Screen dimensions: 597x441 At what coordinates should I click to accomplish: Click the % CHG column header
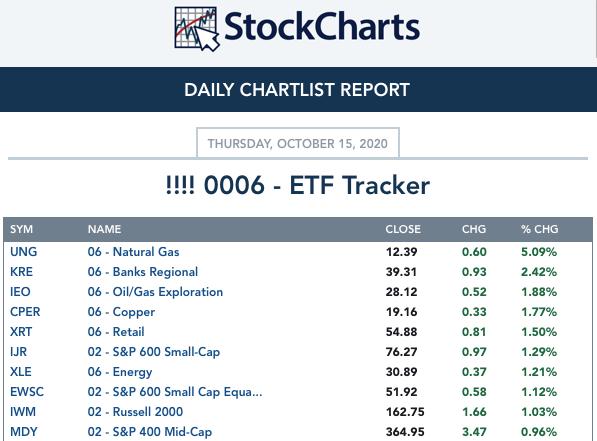point(540,229)
